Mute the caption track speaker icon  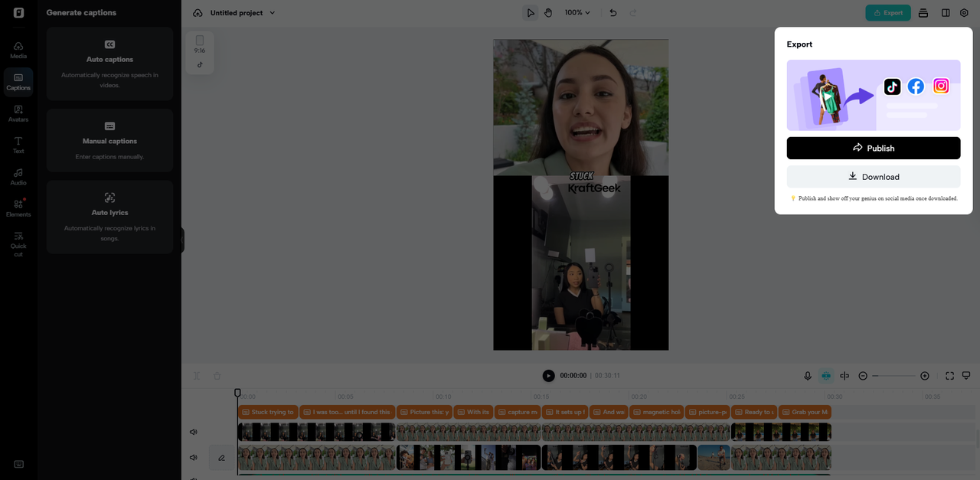[193, 431]
